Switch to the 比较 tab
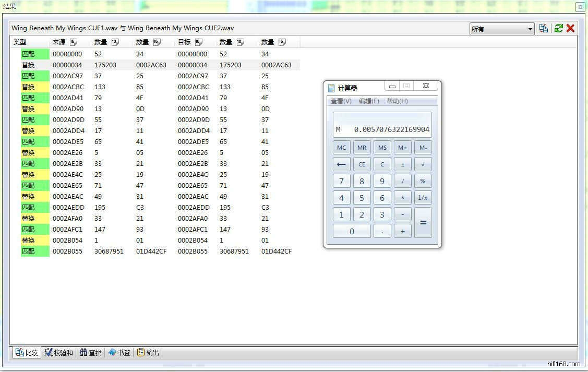 [27, 353]
